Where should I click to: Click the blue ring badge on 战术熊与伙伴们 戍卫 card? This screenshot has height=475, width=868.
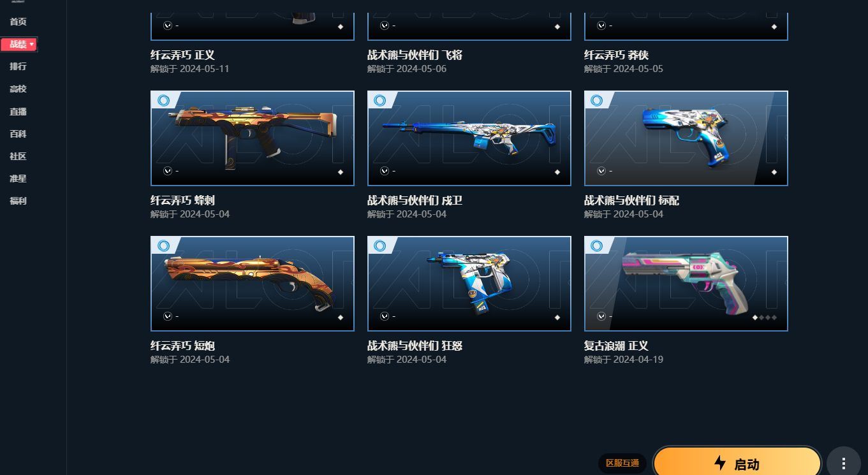(x=380, y=100)
